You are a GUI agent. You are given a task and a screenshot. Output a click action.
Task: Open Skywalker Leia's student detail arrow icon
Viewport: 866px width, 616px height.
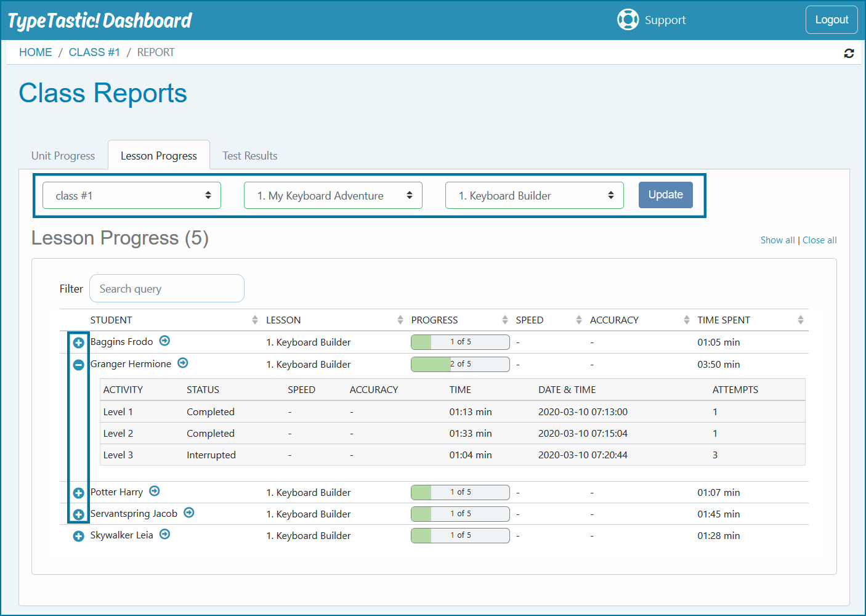[164, 534]
